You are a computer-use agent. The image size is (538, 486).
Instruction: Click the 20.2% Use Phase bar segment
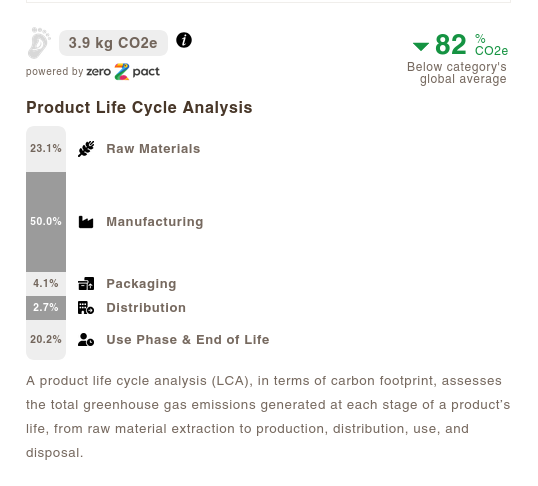[46, 340]
